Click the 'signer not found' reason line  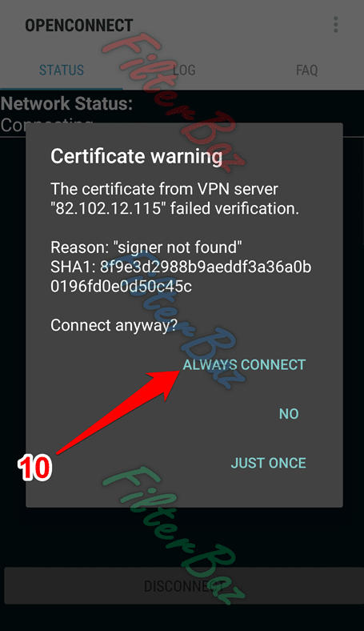click(146, 247)
